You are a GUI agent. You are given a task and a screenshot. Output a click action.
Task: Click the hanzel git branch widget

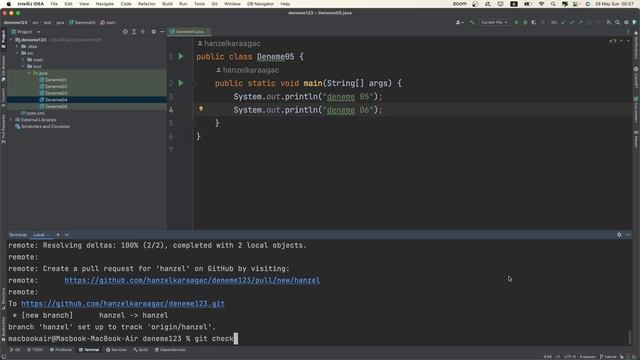point(608,357)
